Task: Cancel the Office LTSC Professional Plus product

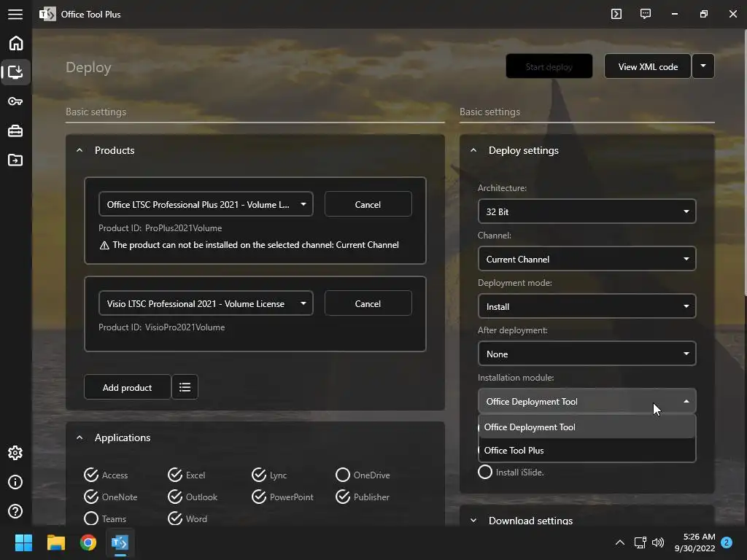Action: click(368, 204)
